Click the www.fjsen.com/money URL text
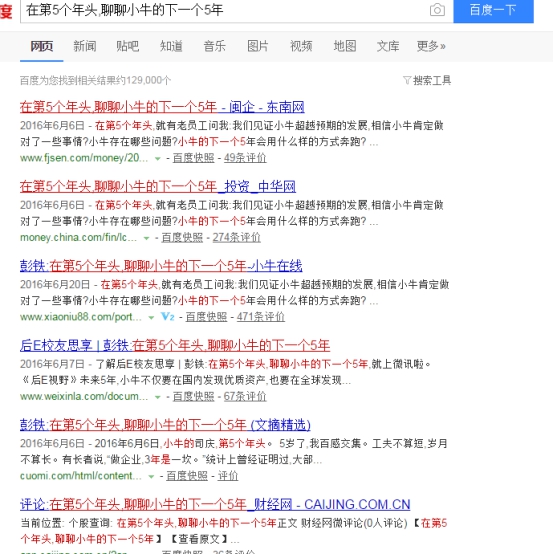 [84, 158]
